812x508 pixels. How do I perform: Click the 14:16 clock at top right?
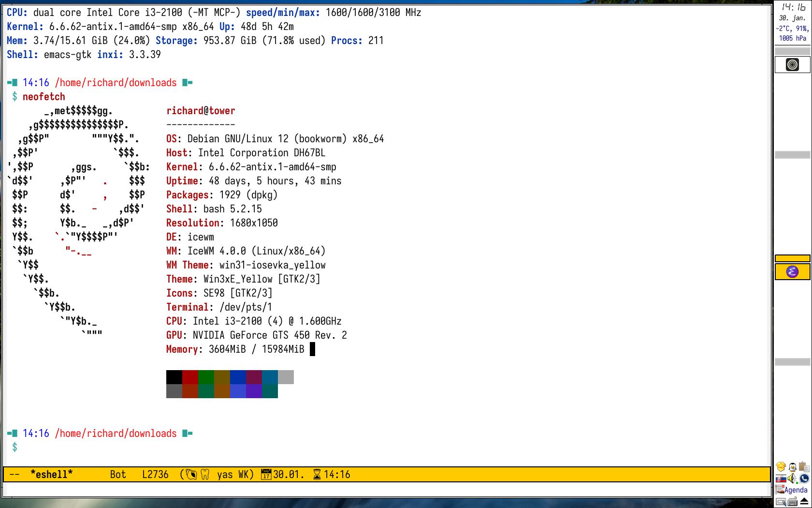click(x=793, y=7)
